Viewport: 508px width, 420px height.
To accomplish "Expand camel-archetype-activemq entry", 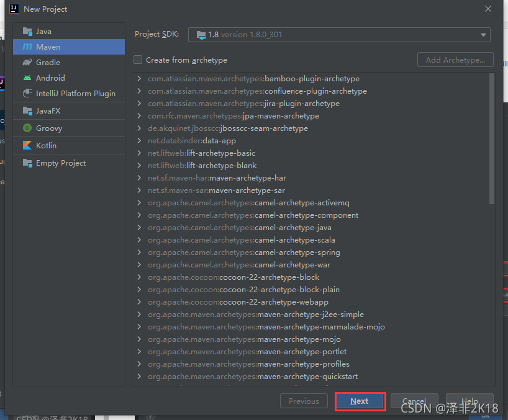I will [x=139, y=203].
